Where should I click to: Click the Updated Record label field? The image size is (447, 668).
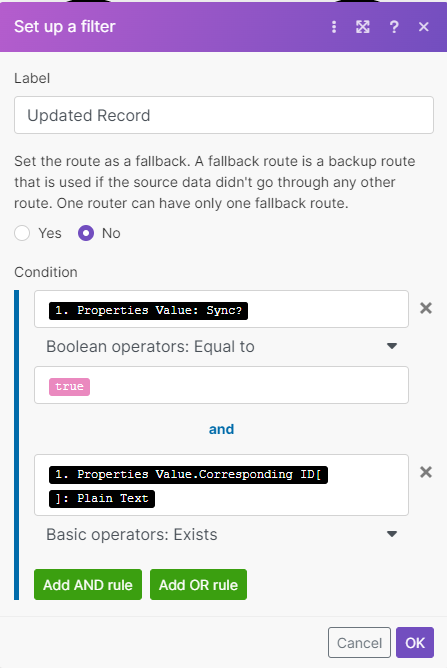[x=224, y=115]
